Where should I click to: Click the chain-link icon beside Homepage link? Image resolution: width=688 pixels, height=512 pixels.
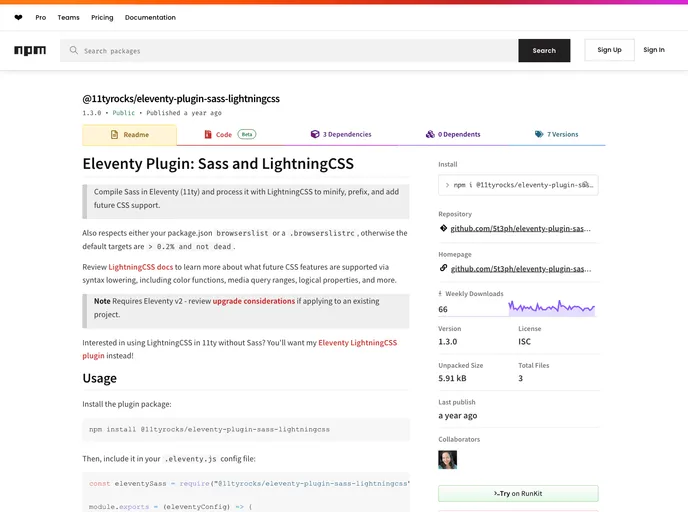pyautogui.click(x=443, y=268)
